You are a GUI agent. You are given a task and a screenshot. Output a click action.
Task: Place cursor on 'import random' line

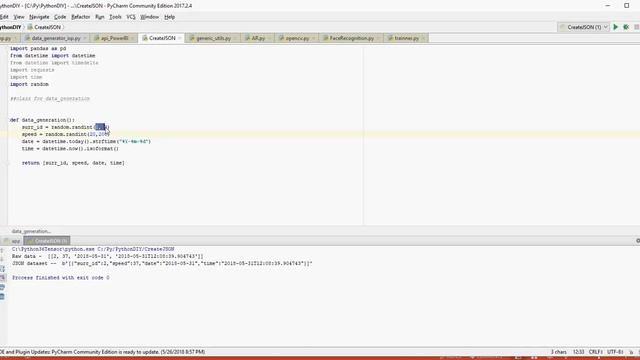(29, 84)
